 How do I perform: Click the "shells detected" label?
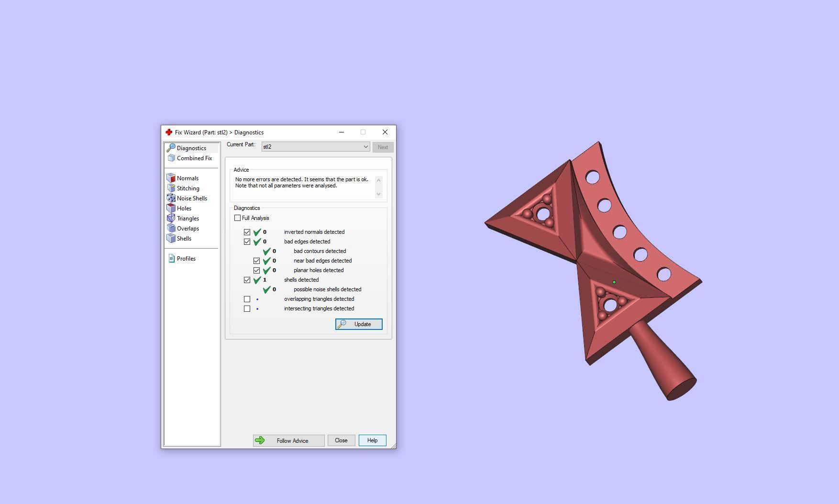coord(301,280)
